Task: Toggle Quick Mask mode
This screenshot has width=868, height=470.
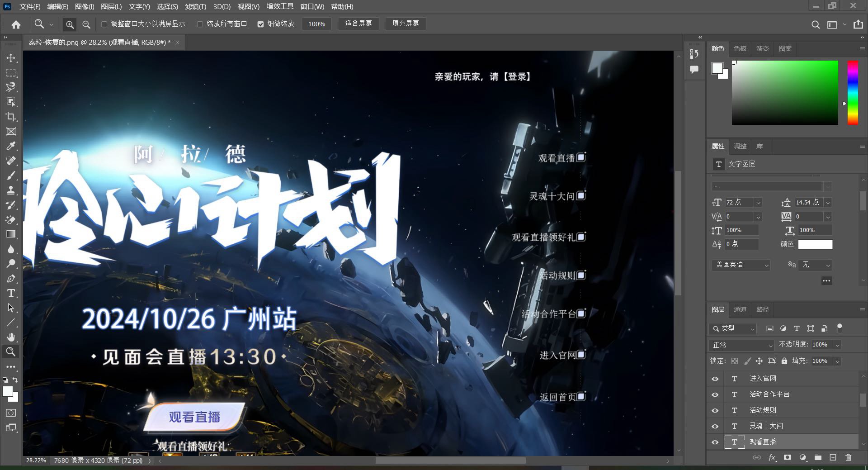Action: (11, 413)
